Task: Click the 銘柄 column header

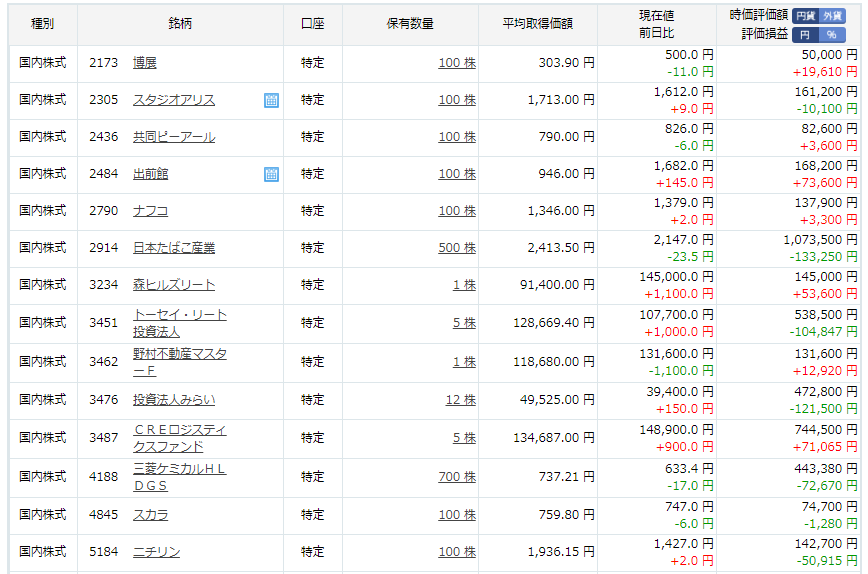Action: tap(180, 24)
